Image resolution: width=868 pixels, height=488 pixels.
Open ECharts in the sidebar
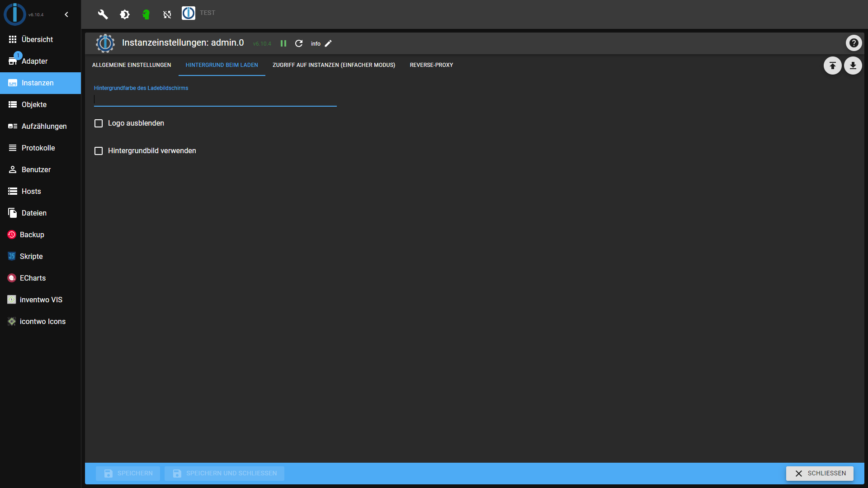(x=40, y=278)
